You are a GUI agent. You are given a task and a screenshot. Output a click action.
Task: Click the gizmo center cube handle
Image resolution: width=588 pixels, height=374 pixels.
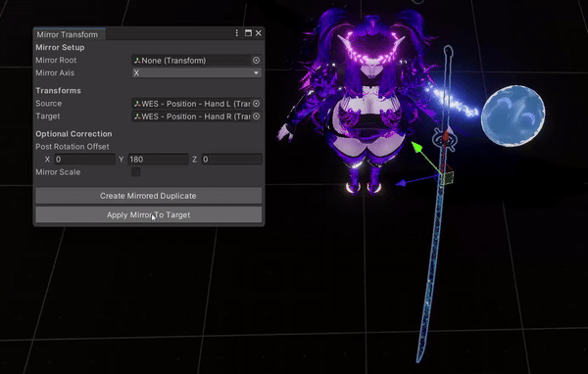pyautogui.click(x=447, y=178)
